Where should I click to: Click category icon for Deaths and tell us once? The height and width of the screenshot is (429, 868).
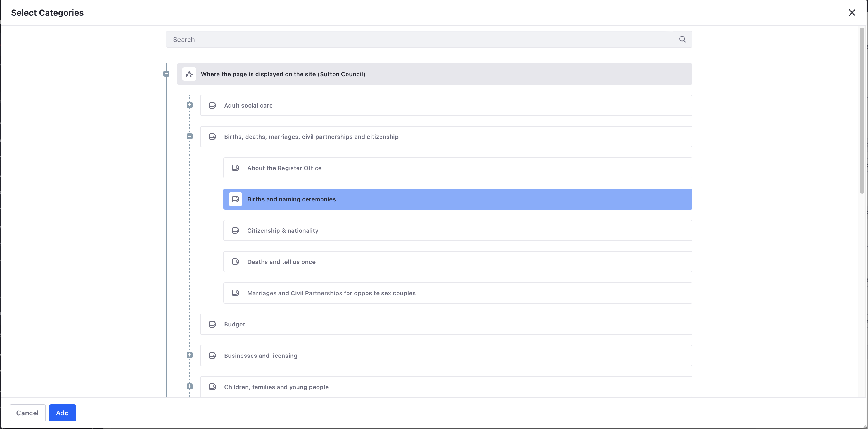tap(236, 262)
